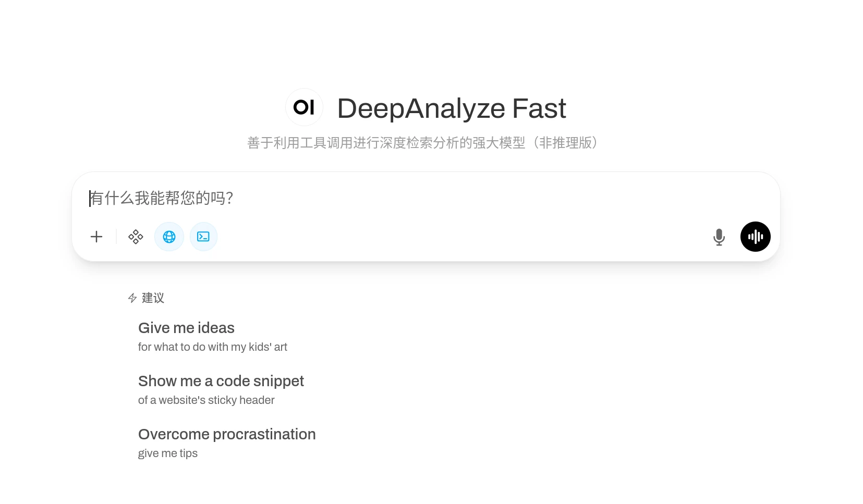Click the divider between plus and integrations icons
Image resolution: width=863 pixels, height=504 pixels.
pyautogui.click(x=116, y=237)
